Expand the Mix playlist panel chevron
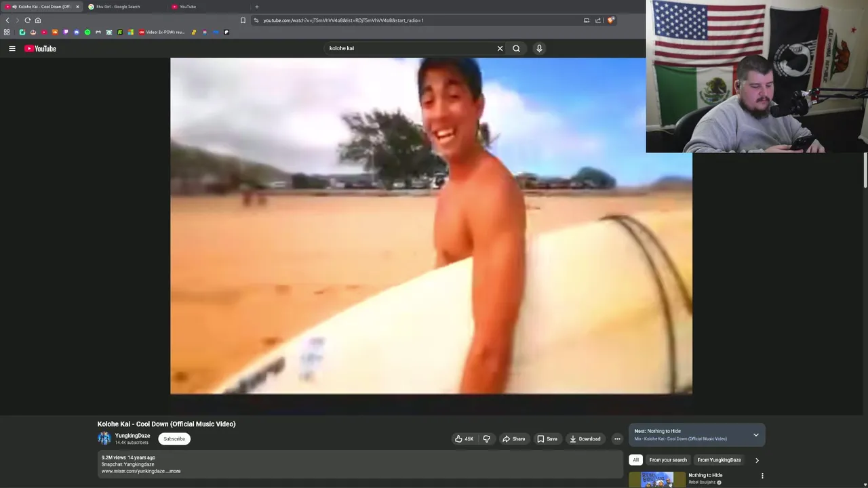868x488 pixels. [755, 435]
